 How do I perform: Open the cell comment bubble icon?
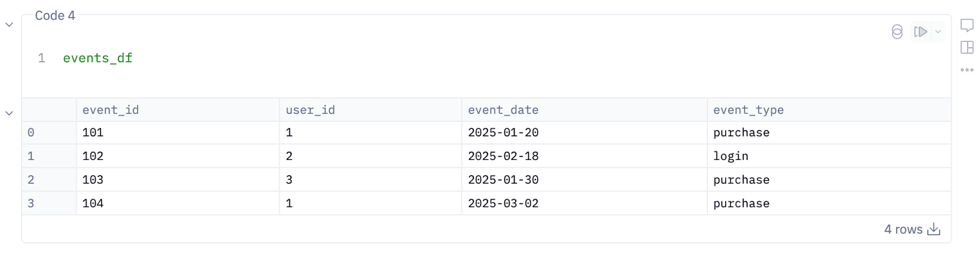coord(967,25)
